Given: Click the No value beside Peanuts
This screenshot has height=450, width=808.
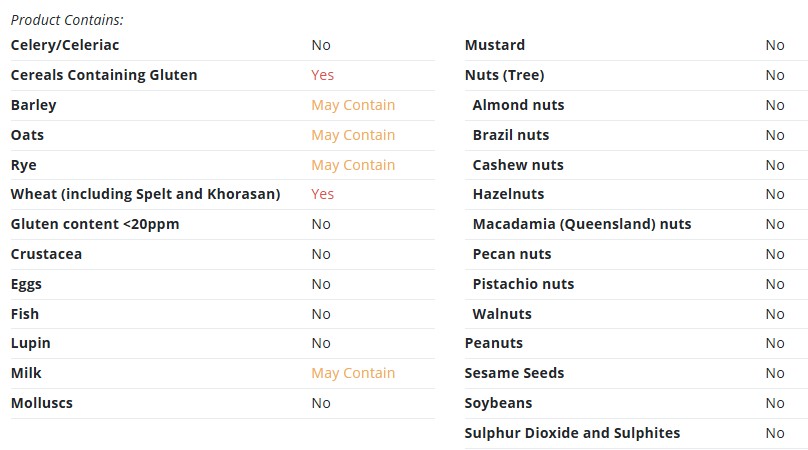Looking at the screenshot, I should pos(775,343).
